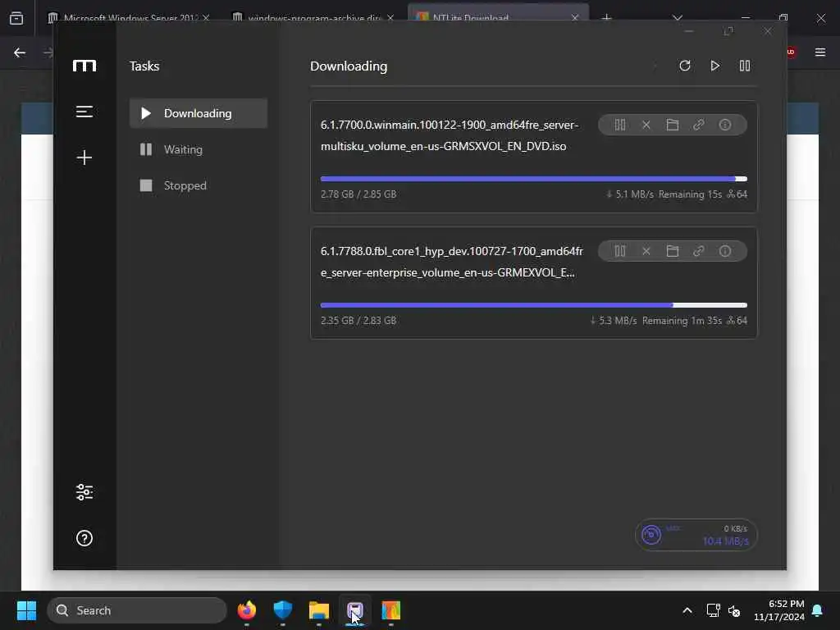
Task: Click progress bar of fbl_core1_hyp_dev task
Action: [533, 305]
